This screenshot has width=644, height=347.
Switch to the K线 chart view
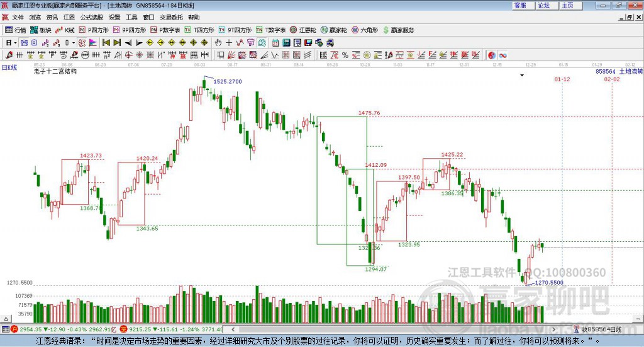(x=65, y=30)
